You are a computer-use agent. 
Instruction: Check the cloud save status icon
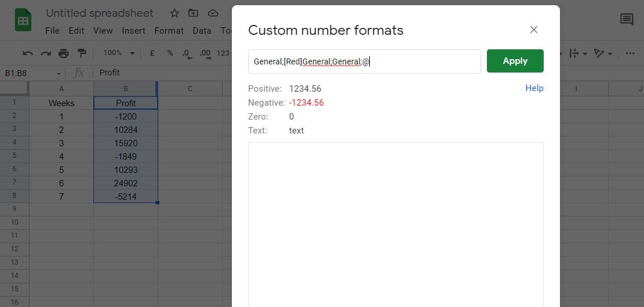pos(213,13)
